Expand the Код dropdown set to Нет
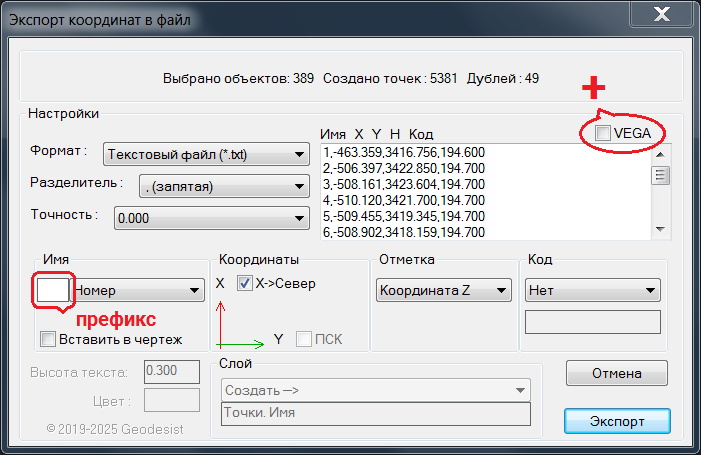Viewport: 701px width, 455px height. tap(592, 291)
